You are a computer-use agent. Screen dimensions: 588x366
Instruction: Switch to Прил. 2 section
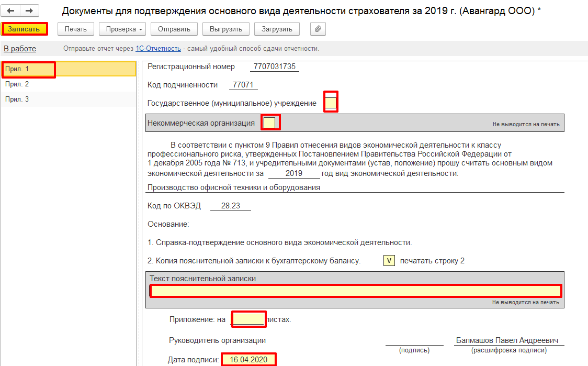(17, 84)
